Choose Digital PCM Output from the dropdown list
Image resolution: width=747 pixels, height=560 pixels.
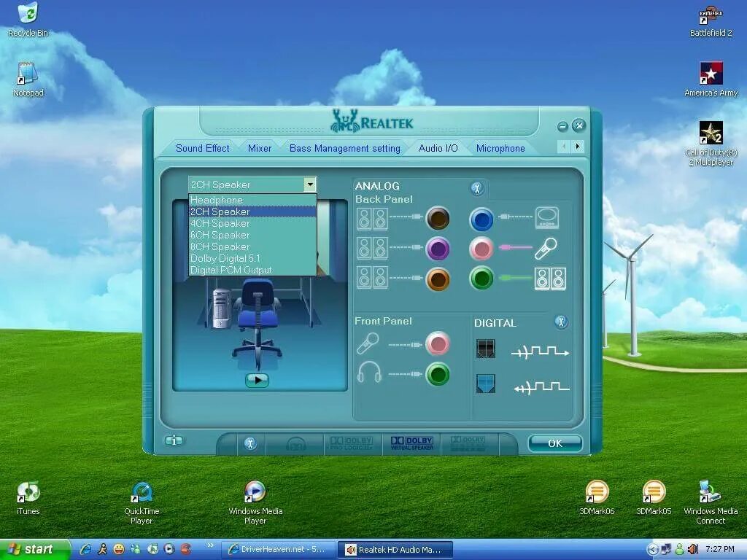[x=252, y=270]
